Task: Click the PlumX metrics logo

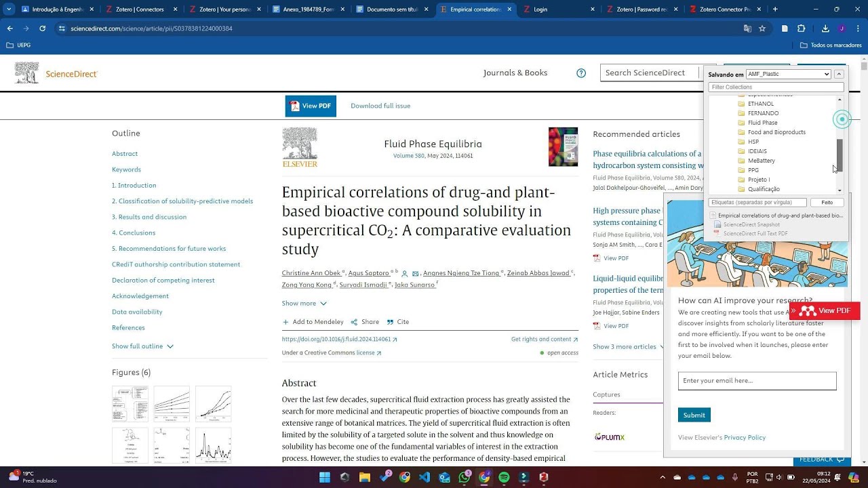Action: coord(609,437)
